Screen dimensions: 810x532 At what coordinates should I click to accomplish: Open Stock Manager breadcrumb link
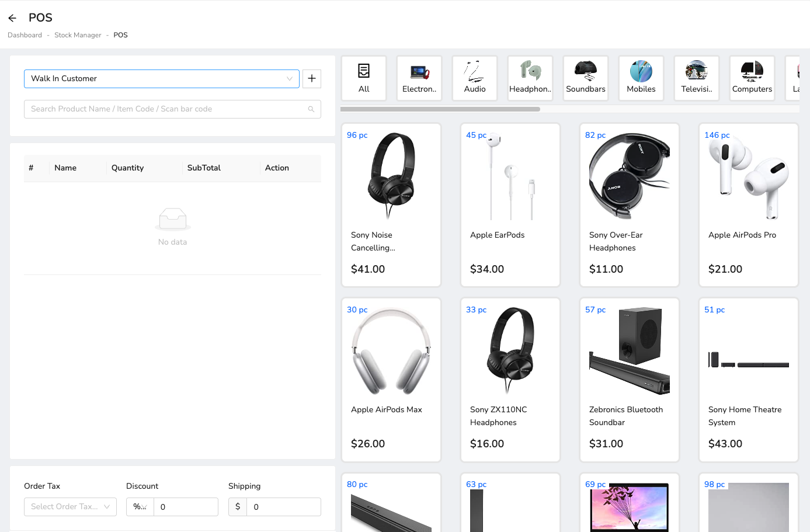click(78, 35)
